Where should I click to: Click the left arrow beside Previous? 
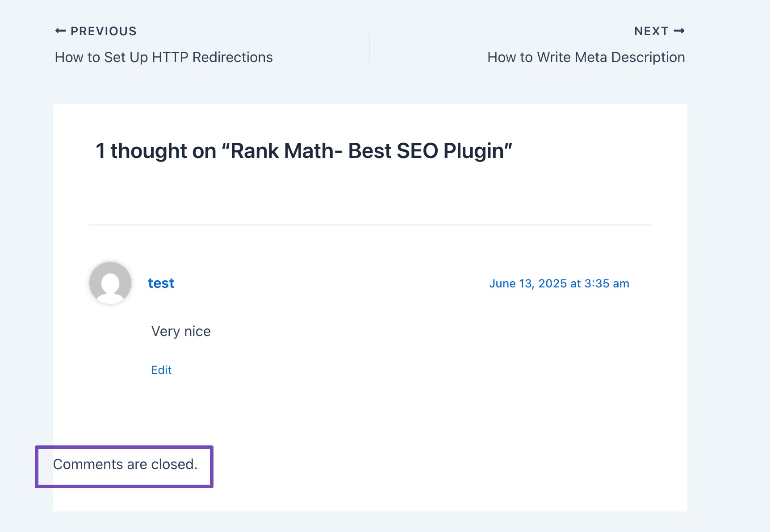tap(60, 31)
